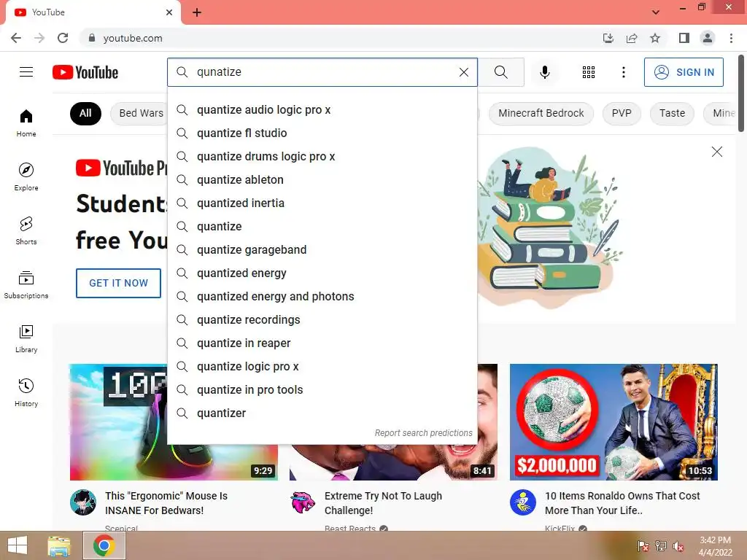Open Library in the sidebar
The height and width of the screenshot is (560, 747).
(x=26, y=338)
